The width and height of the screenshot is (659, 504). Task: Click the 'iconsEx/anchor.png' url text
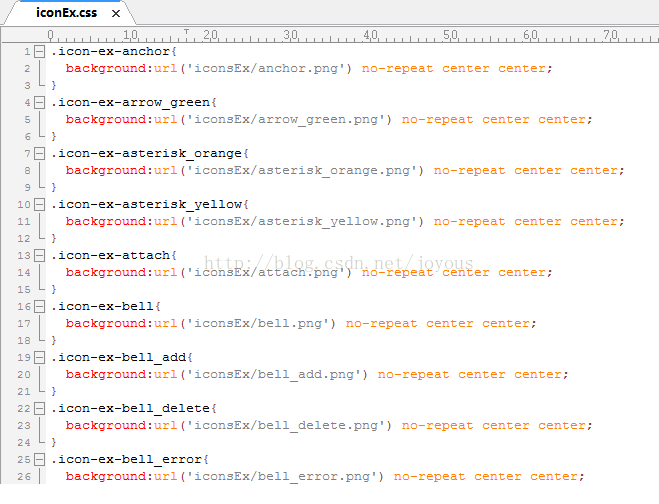coord(266,69)
